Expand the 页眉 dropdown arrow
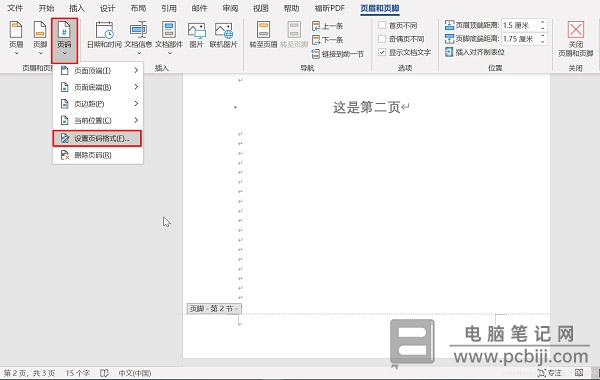The height and width of the screenshot is (380, 600). coord(16,53)
